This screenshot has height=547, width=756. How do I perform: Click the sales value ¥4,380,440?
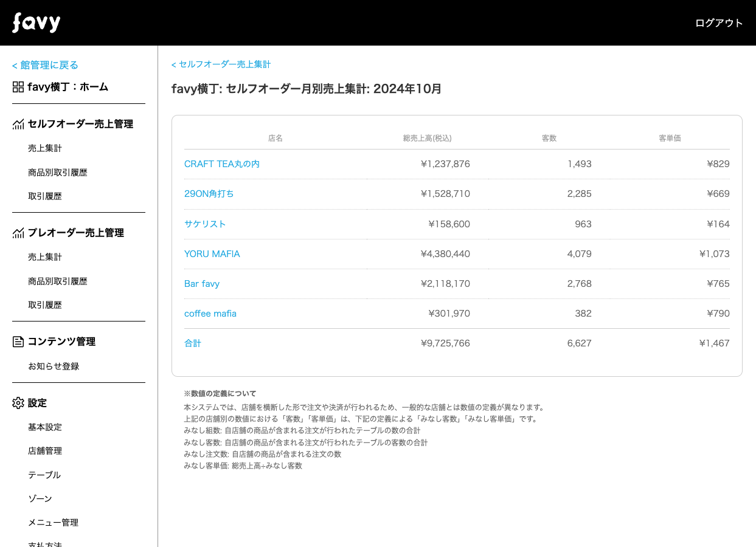[x=445, y=254]
